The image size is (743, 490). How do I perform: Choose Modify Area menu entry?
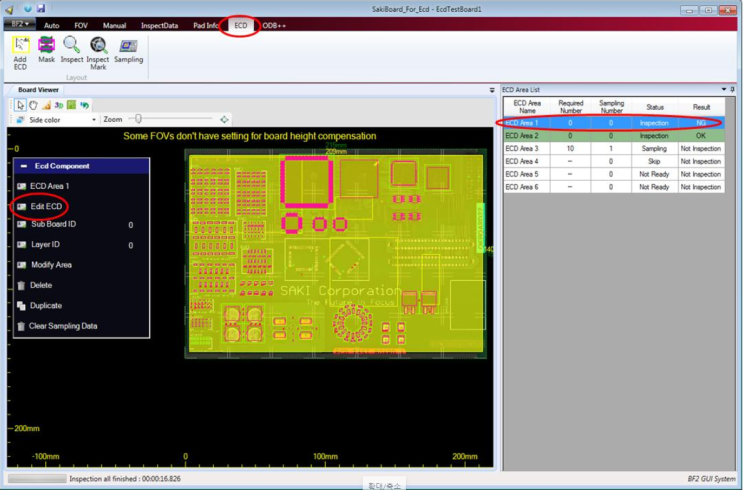click(x=51, y=265)
